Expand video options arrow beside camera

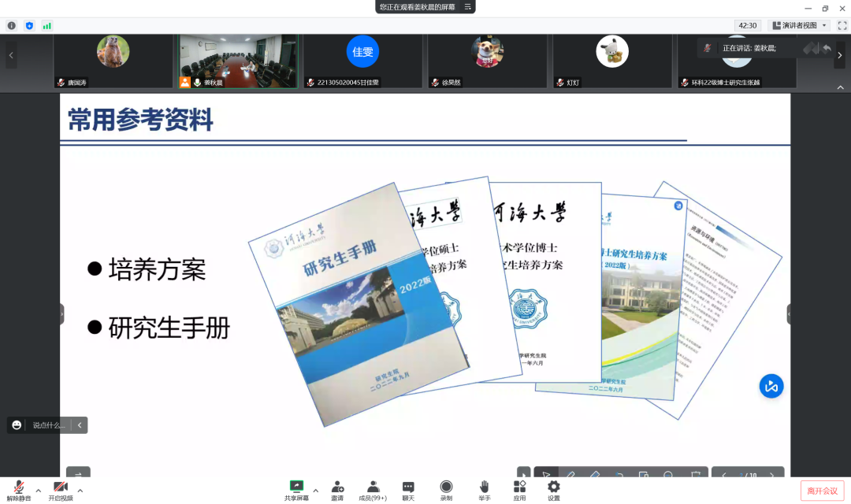pyautogui.click(x=80, y=490)
